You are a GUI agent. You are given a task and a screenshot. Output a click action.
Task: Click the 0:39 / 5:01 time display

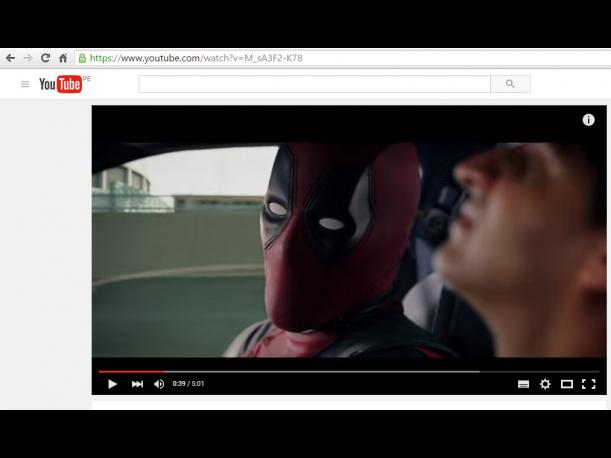click(x=188, y=384)
